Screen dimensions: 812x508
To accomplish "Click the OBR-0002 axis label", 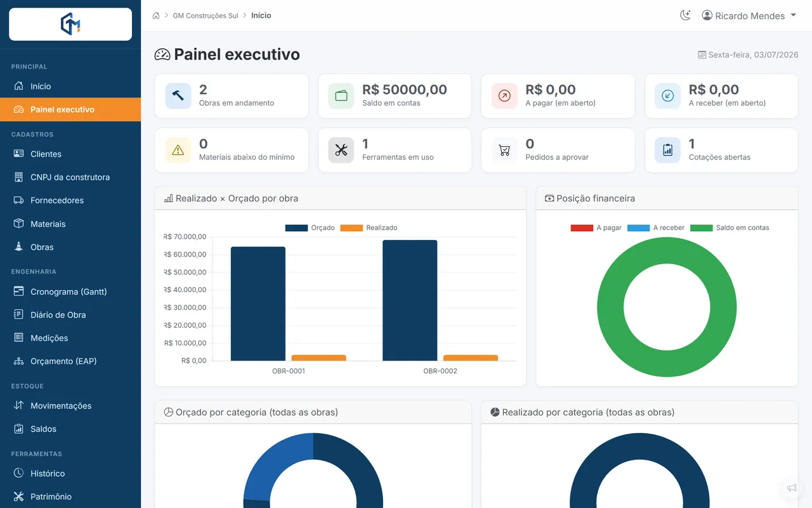I will 440,371.
